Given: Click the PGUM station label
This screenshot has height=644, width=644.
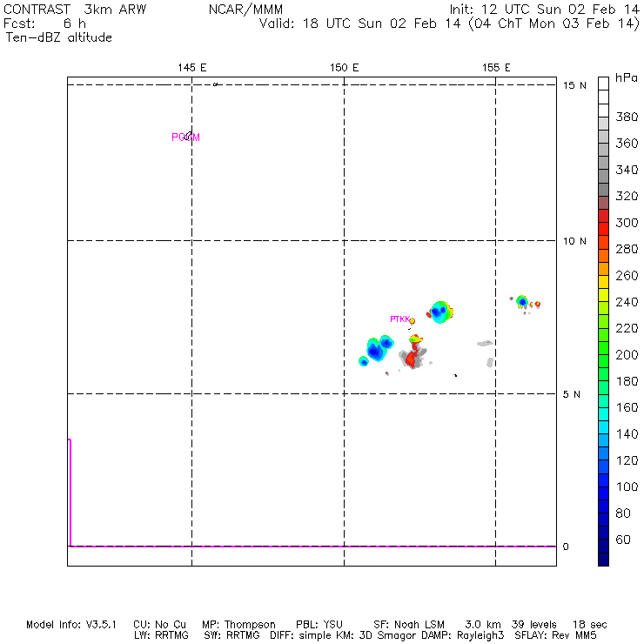Looking at the screenshot, I should 185,138.
